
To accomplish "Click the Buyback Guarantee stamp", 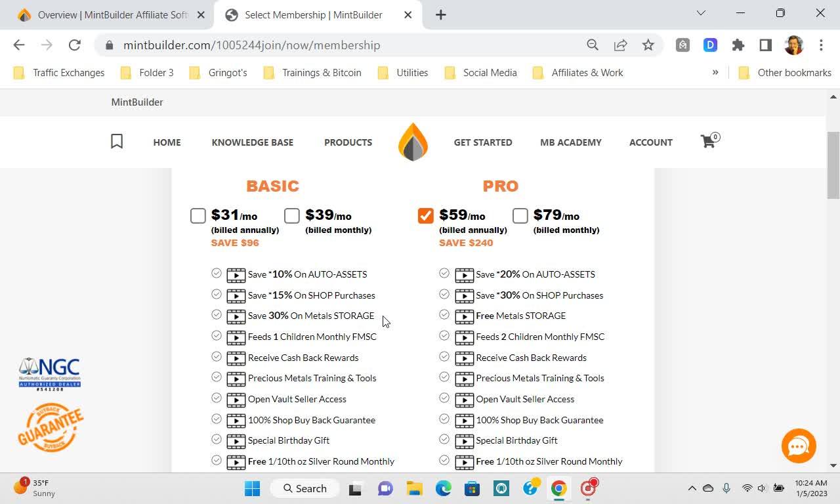I will click(x=51, y=427).
